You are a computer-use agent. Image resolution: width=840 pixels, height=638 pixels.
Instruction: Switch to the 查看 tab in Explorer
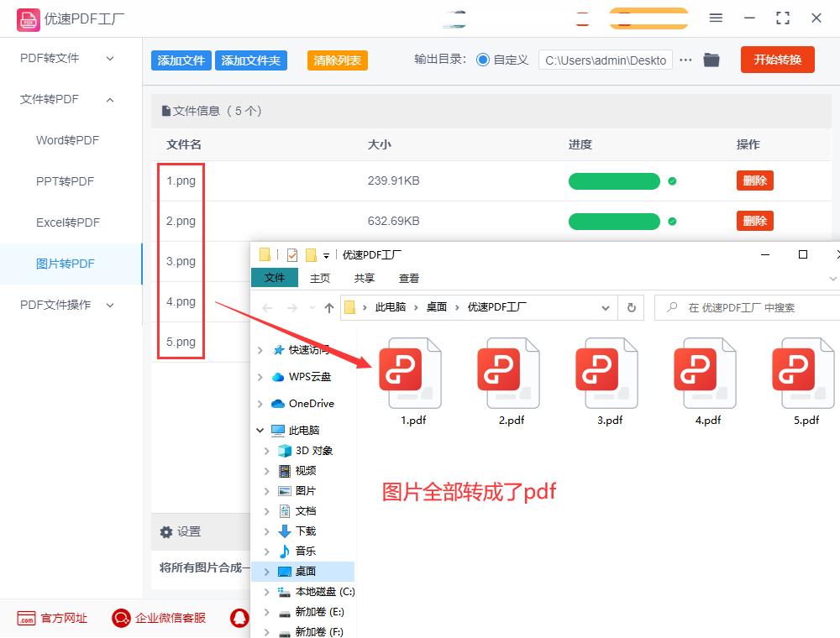point(409,278)
